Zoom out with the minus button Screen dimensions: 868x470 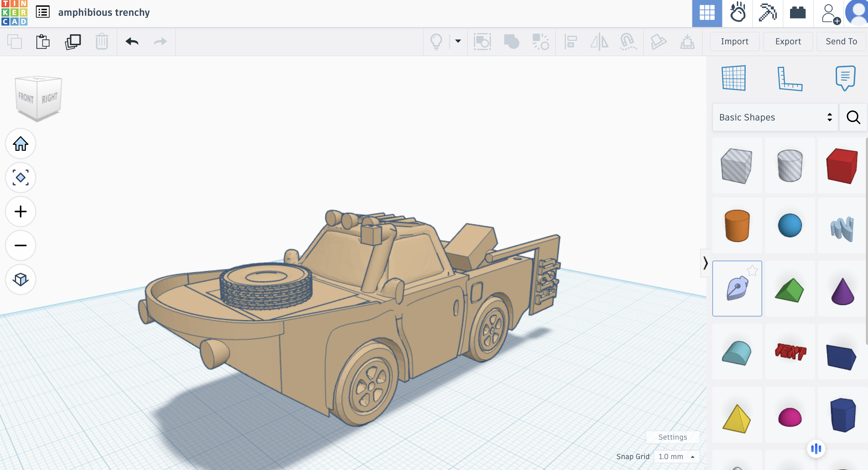coord(21,245)
